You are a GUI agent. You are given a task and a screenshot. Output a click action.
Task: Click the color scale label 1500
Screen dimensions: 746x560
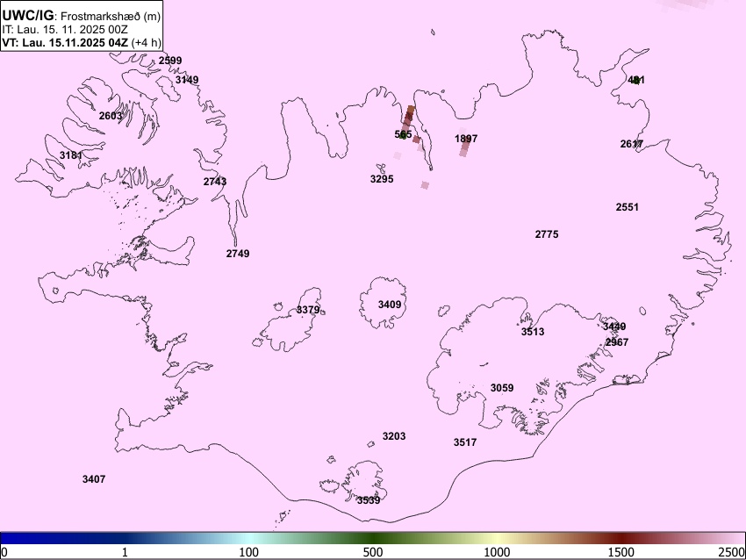[621, 552]
